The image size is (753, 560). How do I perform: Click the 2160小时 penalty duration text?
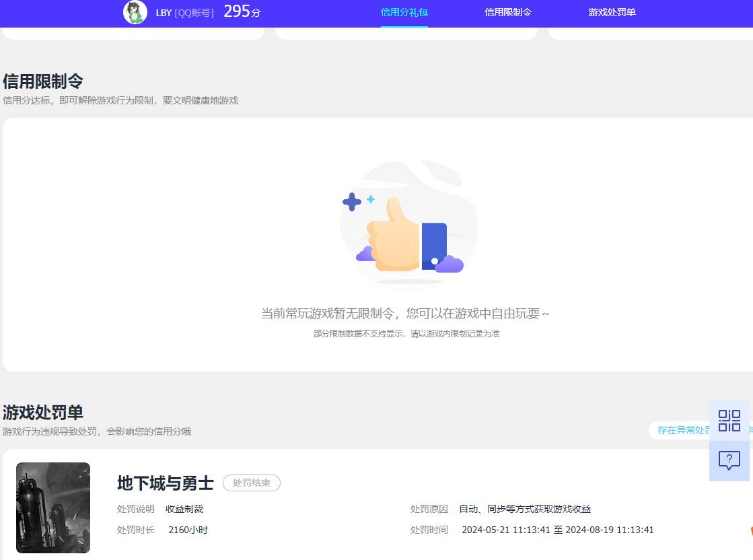pyautogui.click(x=188, y=530)
